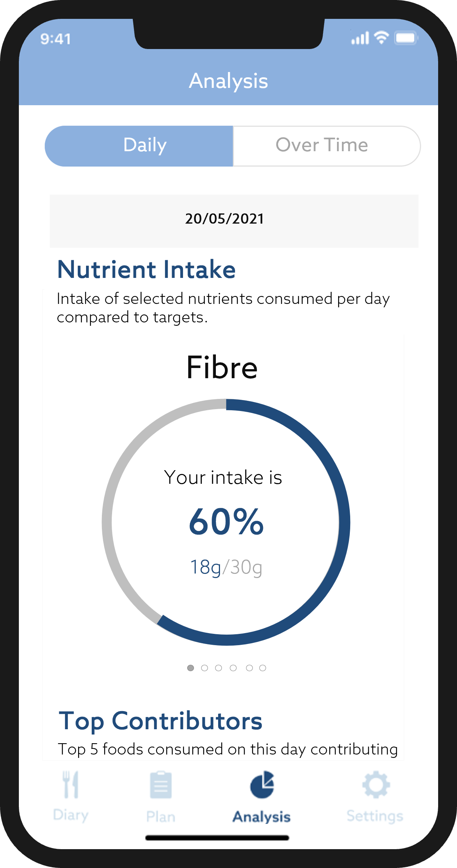
Task: Select the second nutrient page dot
Action: click(x=205, y=668)
